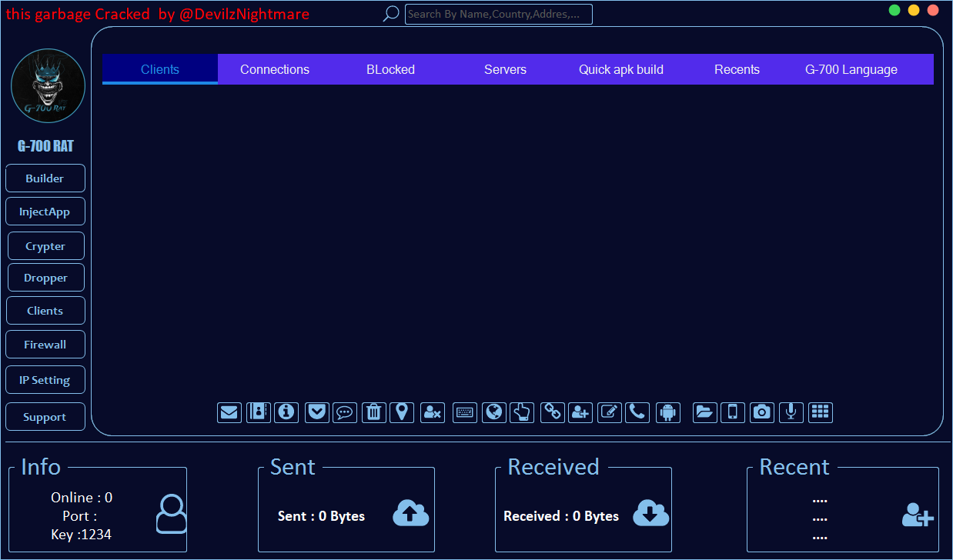Screen dimensions: 953x560
Task: Click the magnifying glass search icon
Action: click(x=391, y=14)
